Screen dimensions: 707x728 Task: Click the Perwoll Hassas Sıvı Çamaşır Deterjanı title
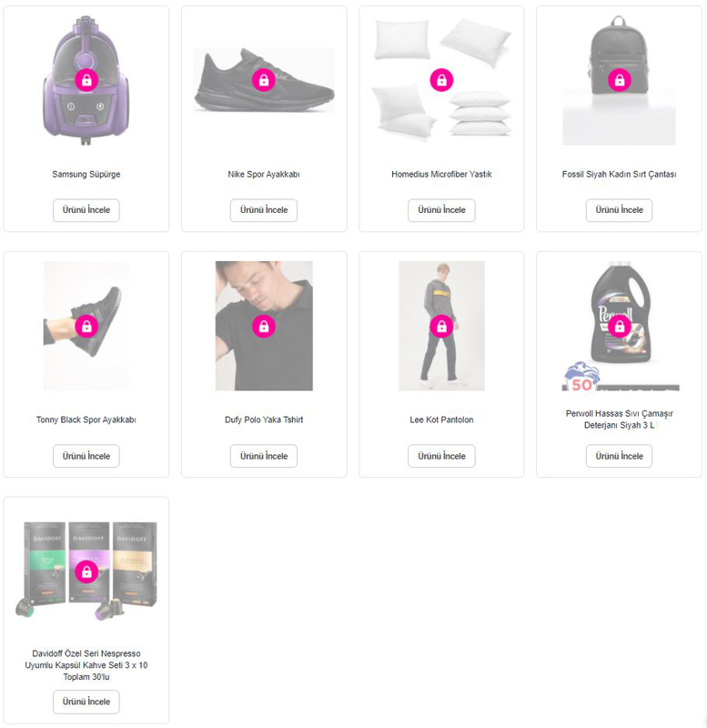(x=620, y=420)
